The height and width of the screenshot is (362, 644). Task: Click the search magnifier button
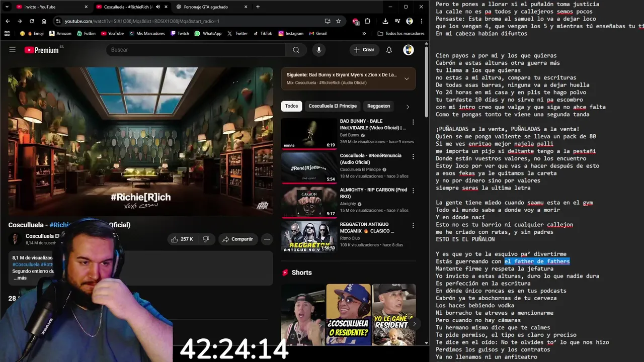pyautogui.click(x=296, y=50)
